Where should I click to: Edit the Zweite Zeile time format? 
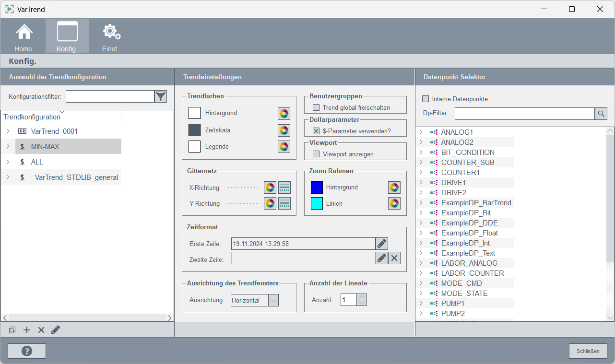pos(382,258)
